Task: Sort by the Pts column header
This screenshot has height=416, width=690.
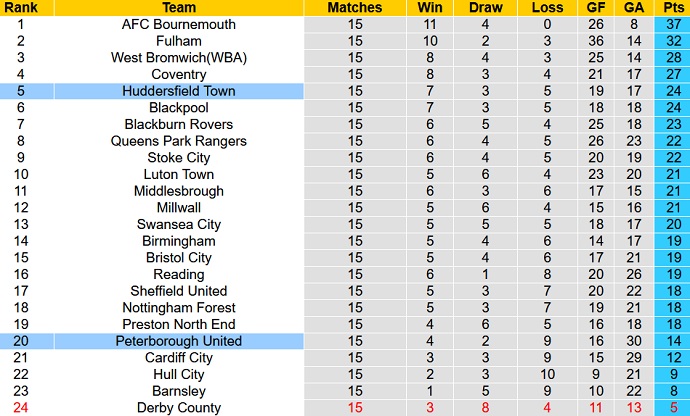Action: [670, 7]
